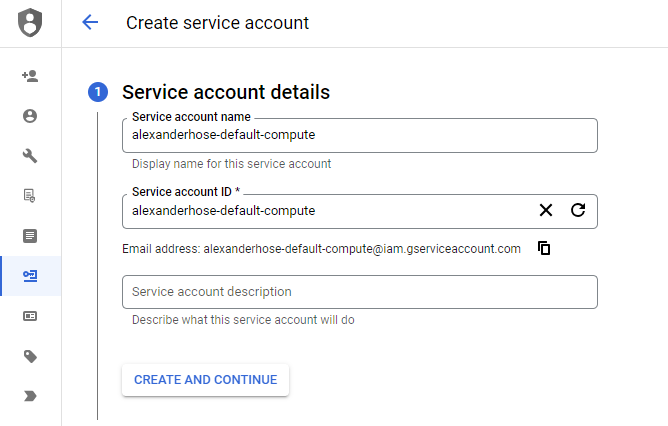
Task: Open the Tags chevron icon in sidebar
Action: pos(30,396)
